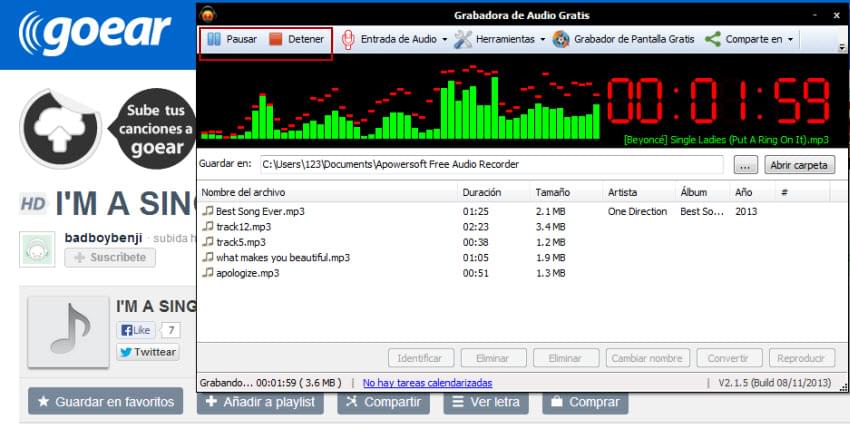Viewport: 850px width, 427px height.
Task: Expand the Comparte en dropdown arrow
Action: 790,40
